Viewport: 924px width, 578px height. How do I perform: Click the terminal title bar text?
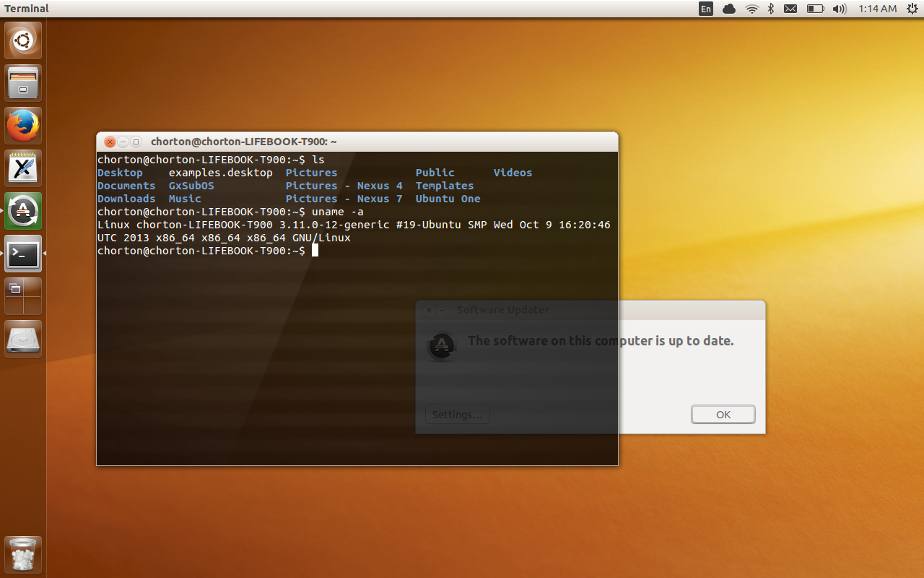click(243, 142)
